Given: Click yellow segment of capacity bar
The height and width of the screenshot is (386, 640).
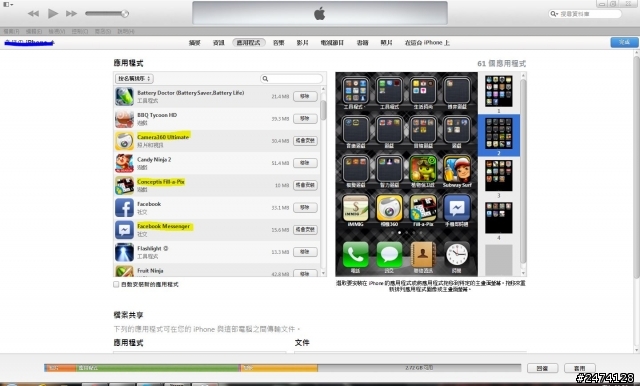Looking at the screenshot, I should [279, 368].
